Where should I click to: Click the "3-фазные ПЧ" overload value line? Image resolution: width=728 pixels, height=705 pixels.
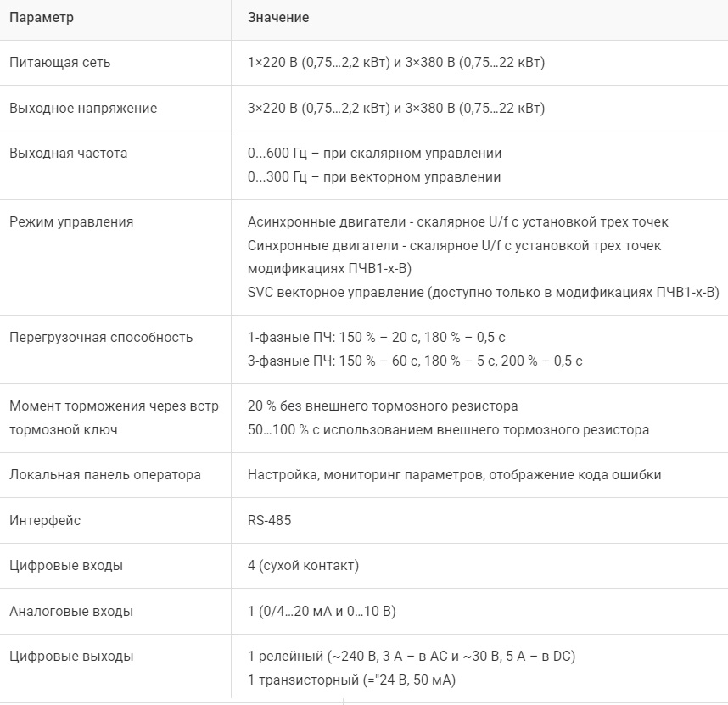pyautogui.click(x=415, y=361)
